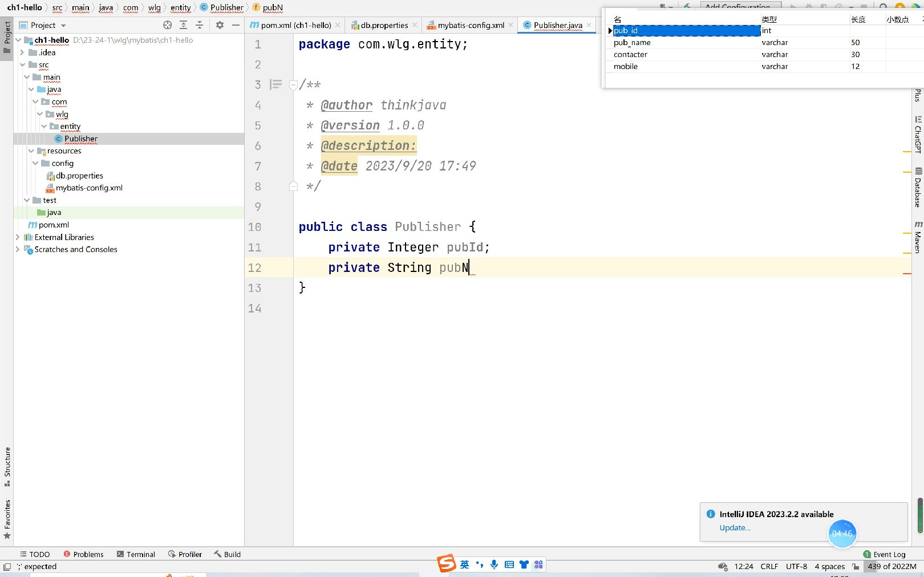Image resolution: width=924 pixels, height=577 pixels.
Task: Click the locate current file target icon
Action: [x=167, y=25]
